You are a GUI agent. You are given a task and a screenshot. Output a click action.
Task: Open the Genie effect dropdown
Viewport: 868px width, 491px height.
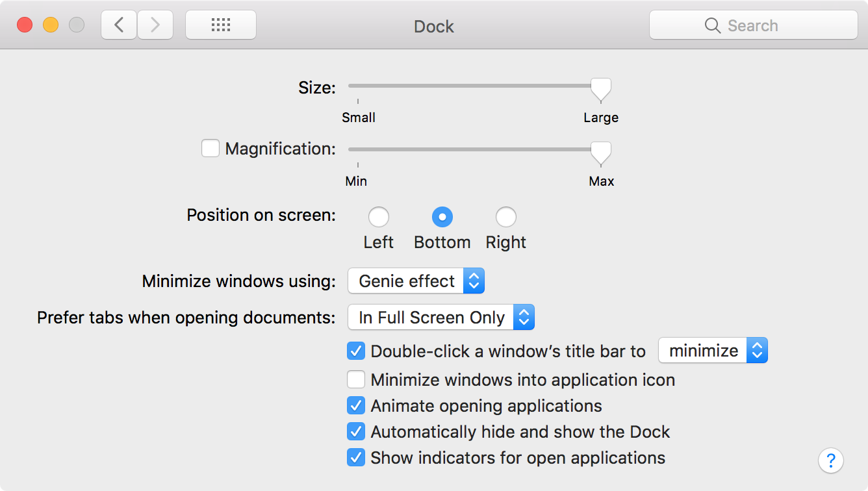click(416, 281)
